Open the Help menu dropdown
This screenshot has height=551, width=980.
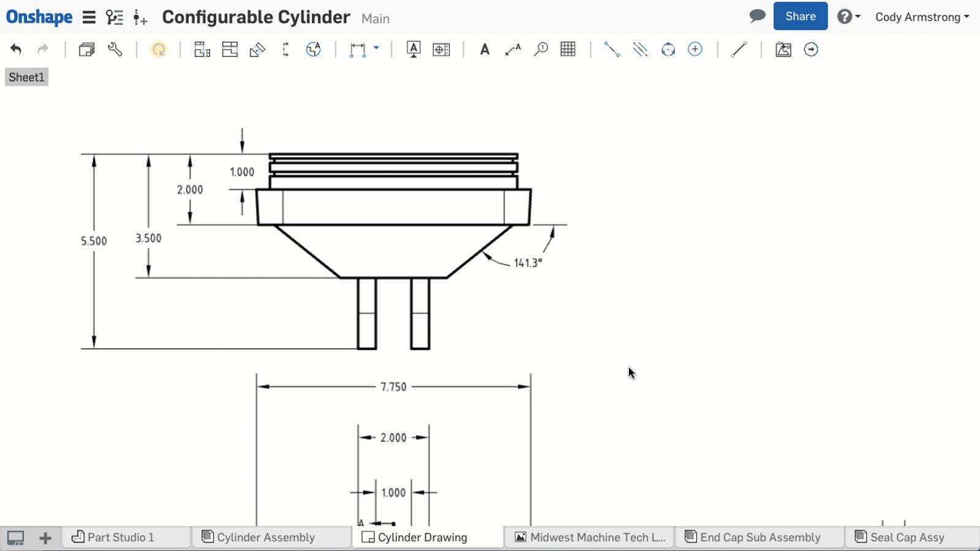tap(848, 17)
